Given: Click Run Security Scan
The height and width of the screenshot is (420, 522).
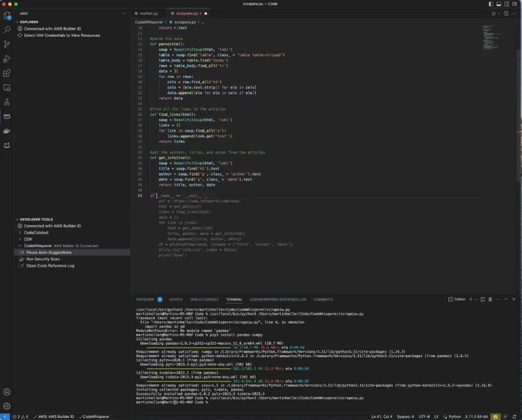Looking at the screenshot, I should 43,259.
